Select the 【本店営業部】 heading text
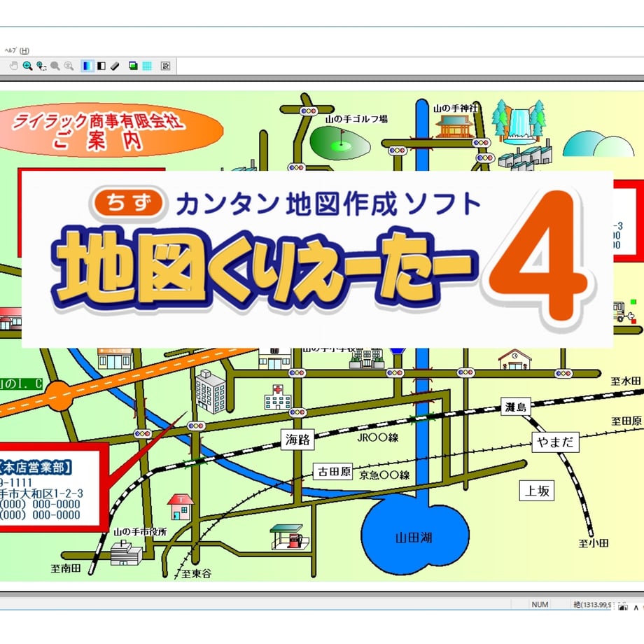Image resolution: width=644 pixels, height=644 pixels. coord(36,468)
